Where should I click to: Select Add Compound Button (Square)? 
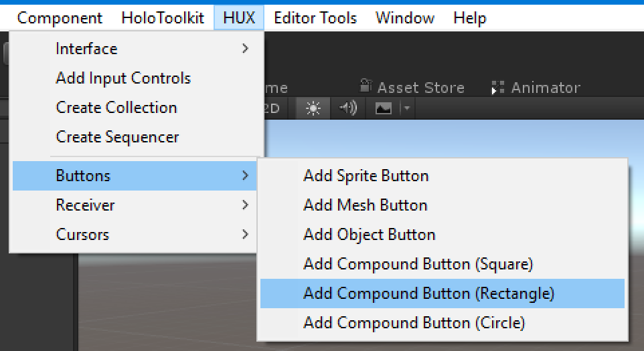tap(442, 264)
